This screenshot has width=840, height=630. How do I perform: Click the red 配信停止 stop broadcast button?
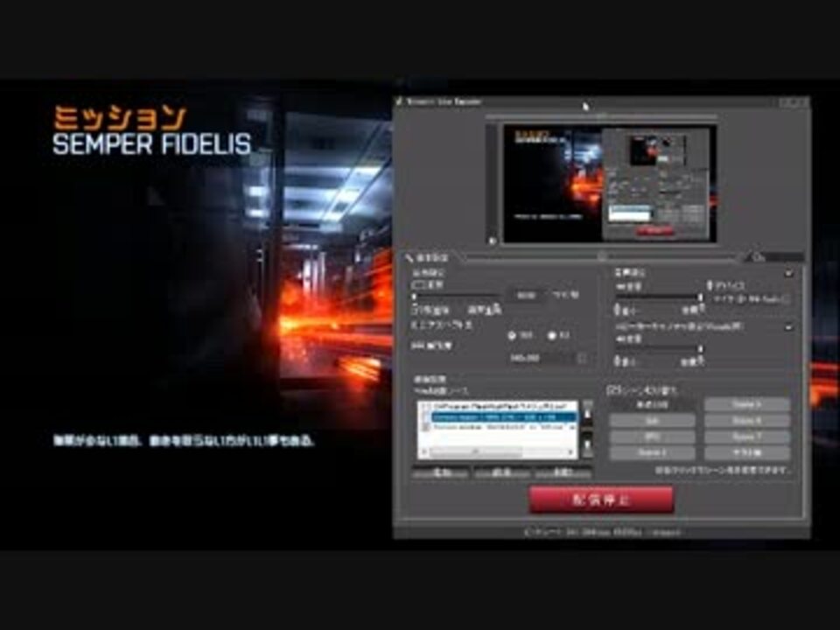(601, 500)
